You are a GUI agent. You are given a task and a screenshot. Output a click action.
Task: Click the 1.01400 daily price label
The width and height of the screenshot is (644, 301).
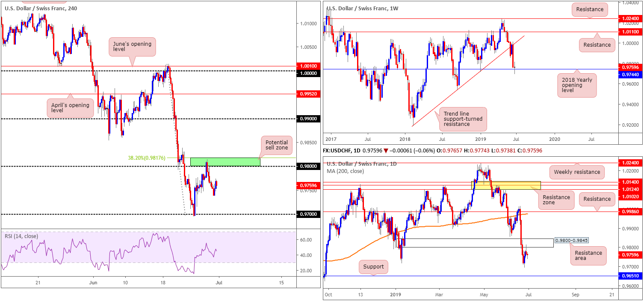(x=631, y=182)
